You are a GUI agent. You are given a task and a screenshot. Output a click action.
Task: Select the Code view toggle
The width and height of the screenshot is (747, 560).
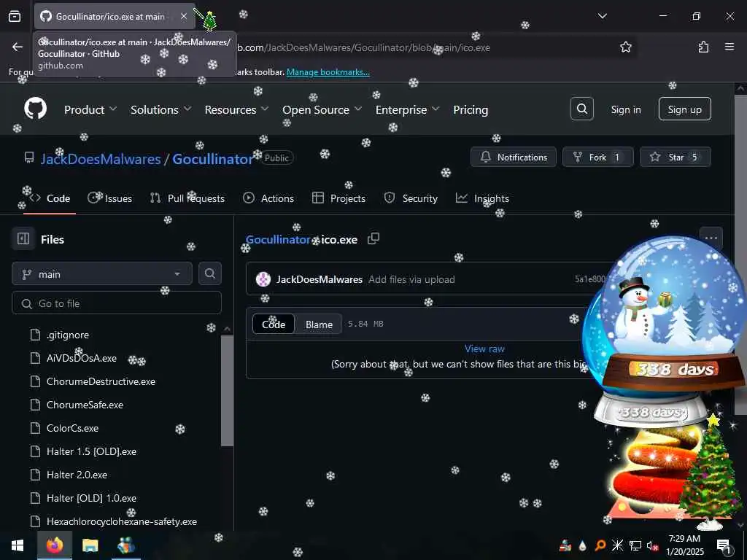(274, 324)
